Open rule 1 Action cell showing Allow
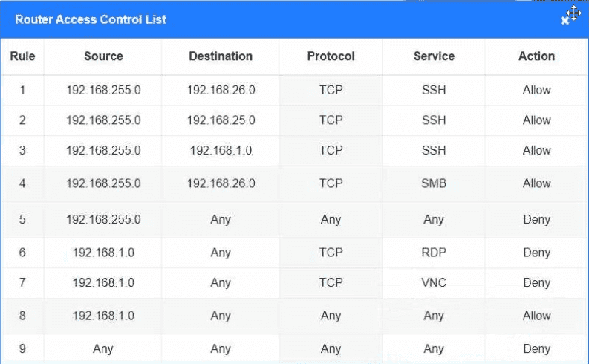This screenshot has height=364, width=589. tap(536, 90)
